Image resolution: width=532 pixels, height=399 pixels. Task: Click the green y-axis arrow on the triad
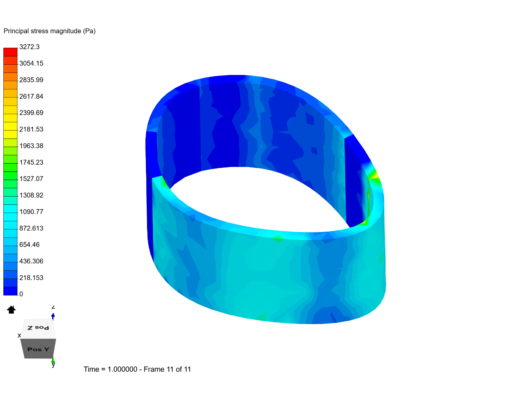(x=53, y=361)
